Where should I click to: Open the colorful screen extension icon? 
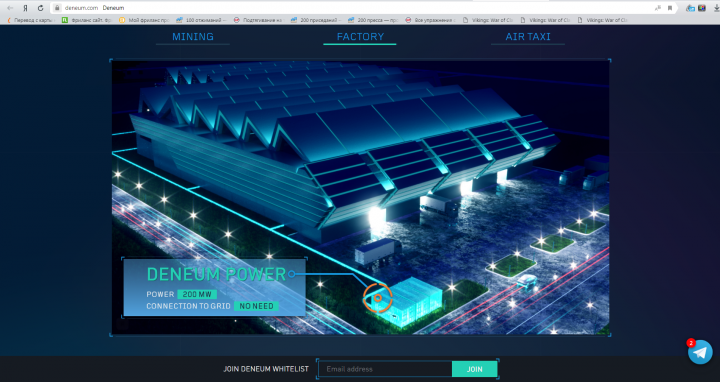point(702,8)
